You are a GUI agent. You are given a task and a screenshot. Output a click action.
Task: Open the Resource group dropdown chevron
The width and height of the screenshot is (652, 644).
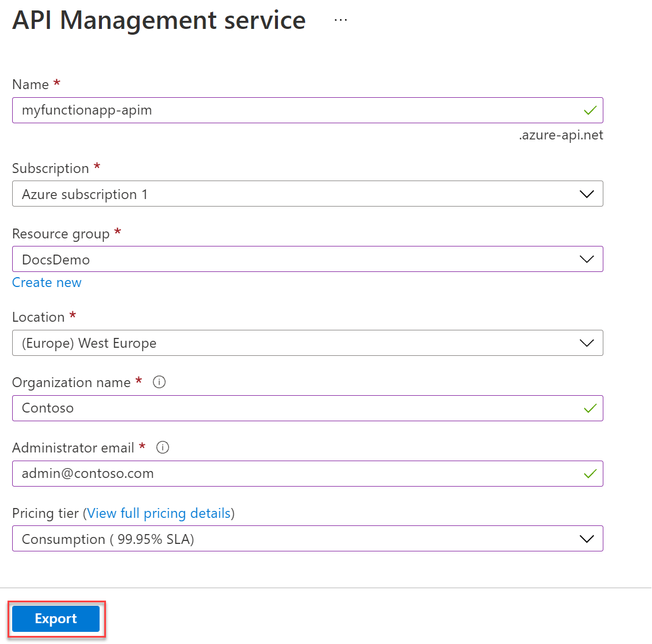coord(587,259)
